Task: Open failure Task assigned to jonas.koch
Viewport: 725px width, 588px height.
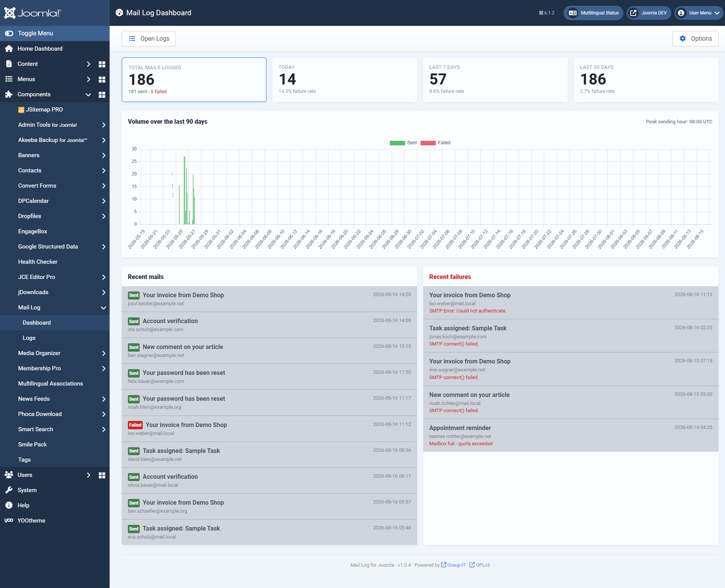Action: (571, 336)
